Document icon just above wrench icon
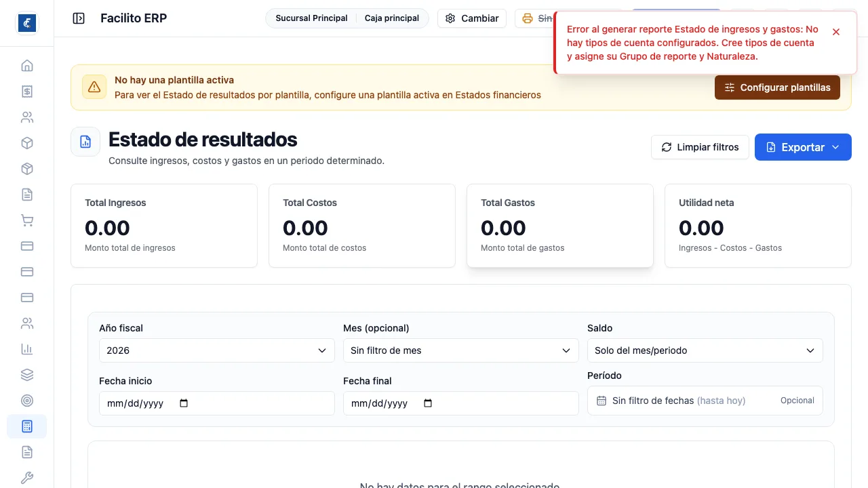 [27, 452]
